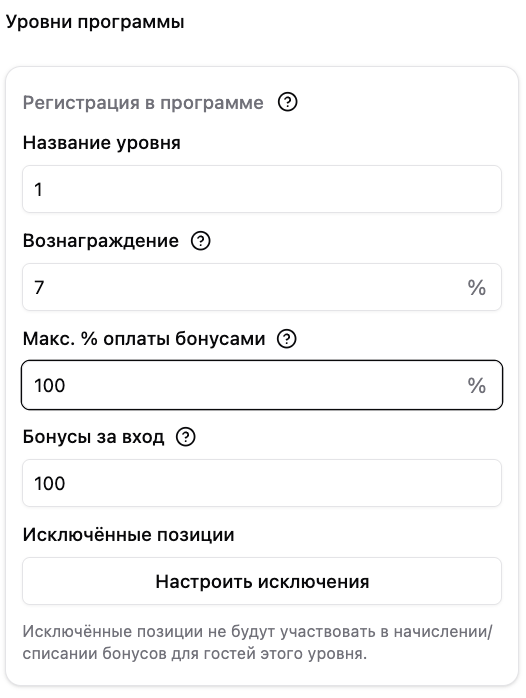Click the Название уровня label
This screenshot has height=698, width=526.
pyautogui.click(x=101, y=143)
